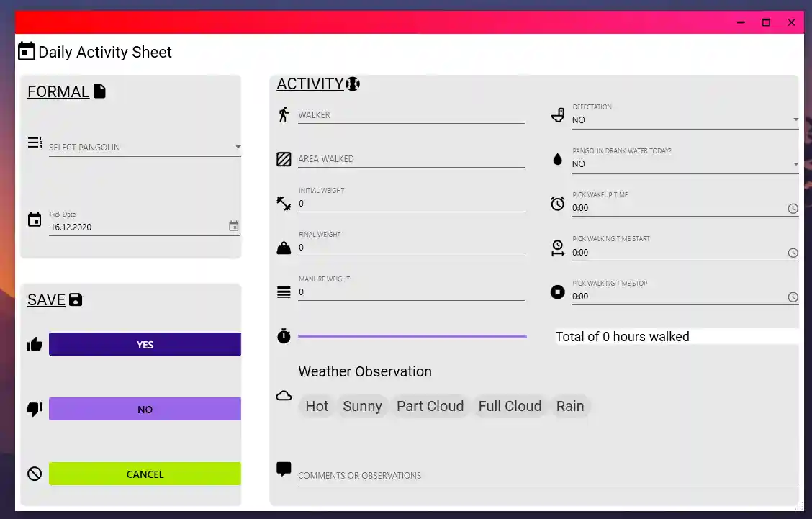Click the stopwatch icon beside the slider
This screenshot has width=812, height=519.
284,336
